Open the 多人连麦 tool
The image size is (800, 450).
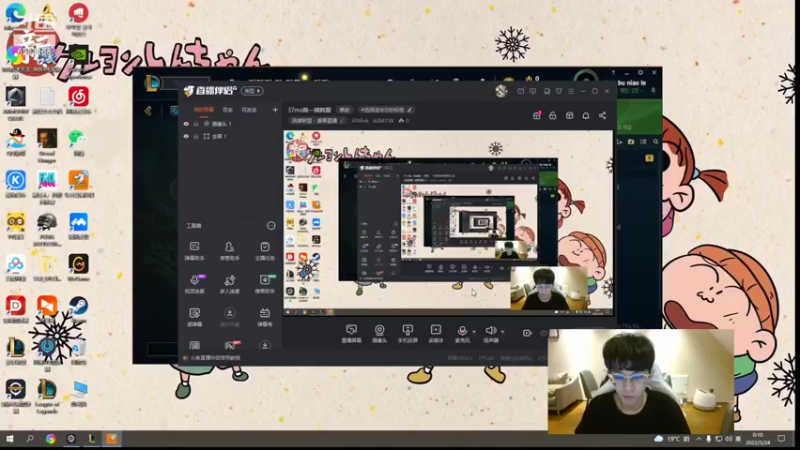click(230, 284)
